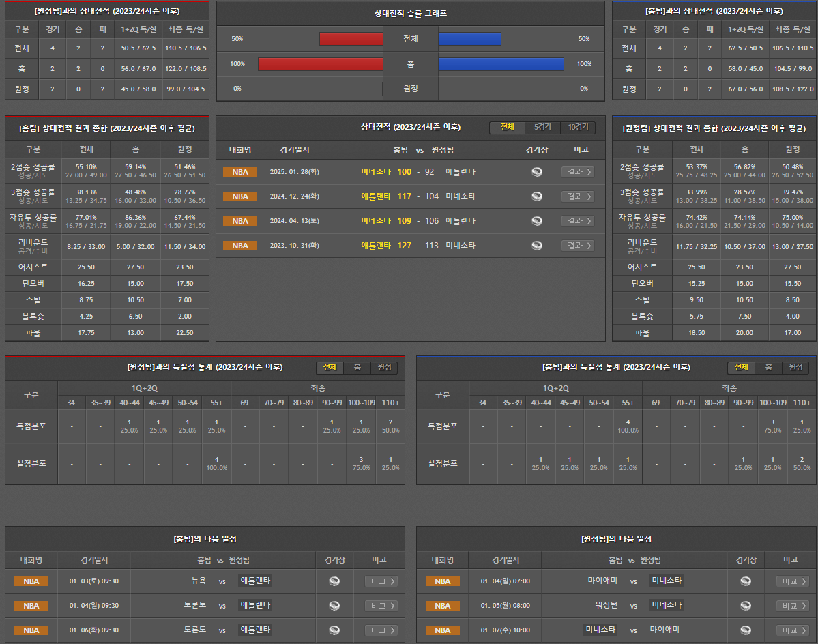Open 결과 for 미네소타 100 - 92 애틀랜타
The image size is (818, 644).
pyautogui.click(x=577, y=172)
